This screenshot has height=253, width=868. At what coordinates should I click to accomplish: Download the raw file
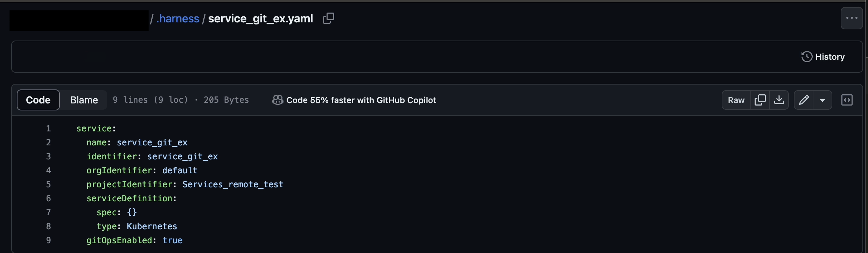point(779,100)
